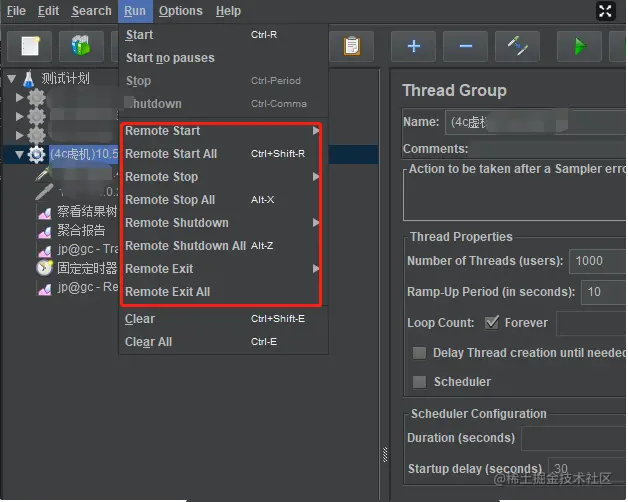Screen dimensions: 628x502
Task: Choose Start no pauses
Action: tap(223, 58)
